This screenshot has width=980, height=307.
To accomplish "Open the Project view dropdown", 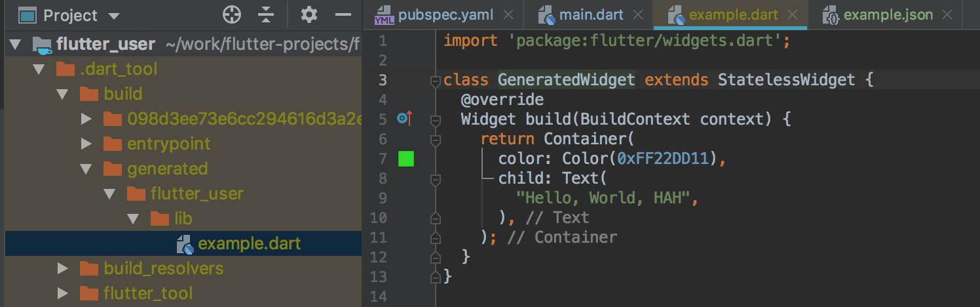I will click(x=113, y=16).
